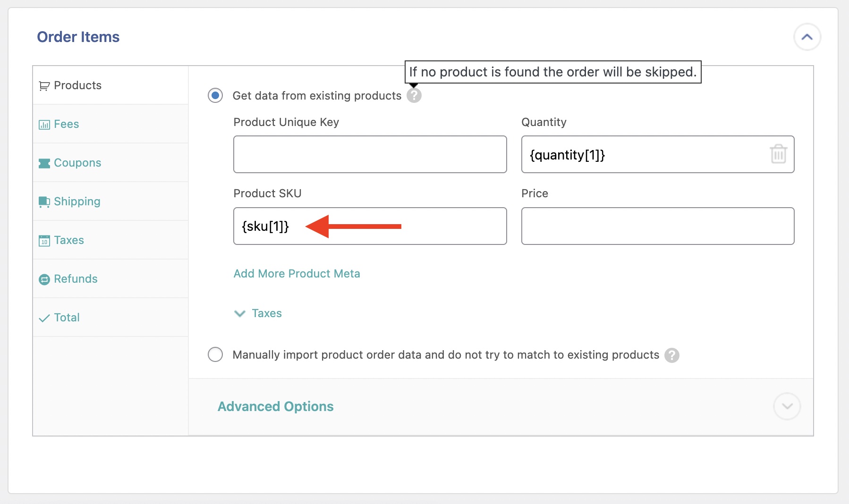849x504 pixels.
Task: Expand Advanced Options with chevron button
Action: tap(787, 406)
